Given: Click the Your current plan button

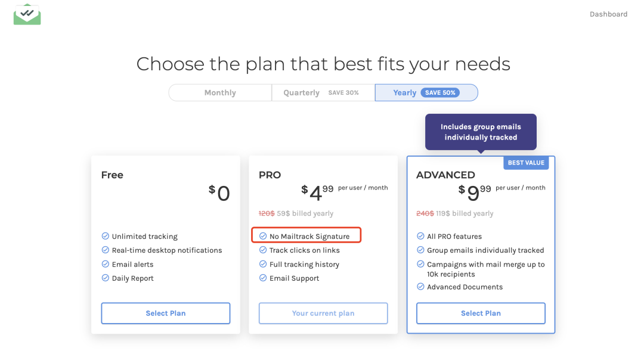Looking at the screenshot, I should [323, 313].
